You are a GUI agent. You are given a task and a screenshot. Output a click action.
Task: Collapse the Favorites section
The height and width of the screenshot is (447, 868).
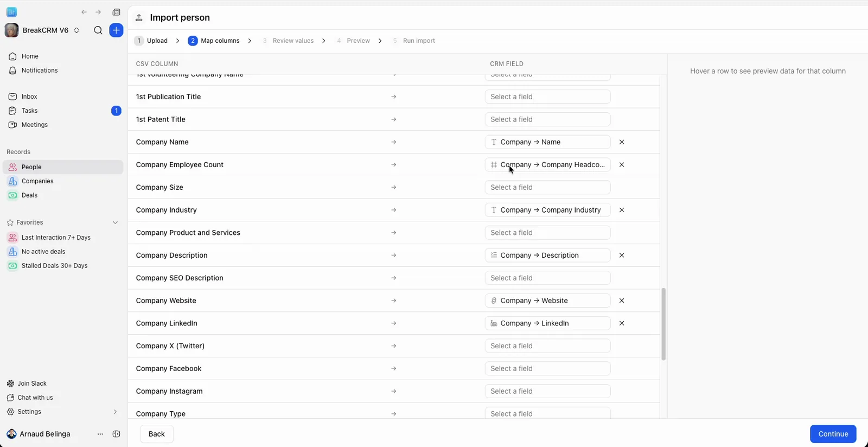[x=115, y=222]
